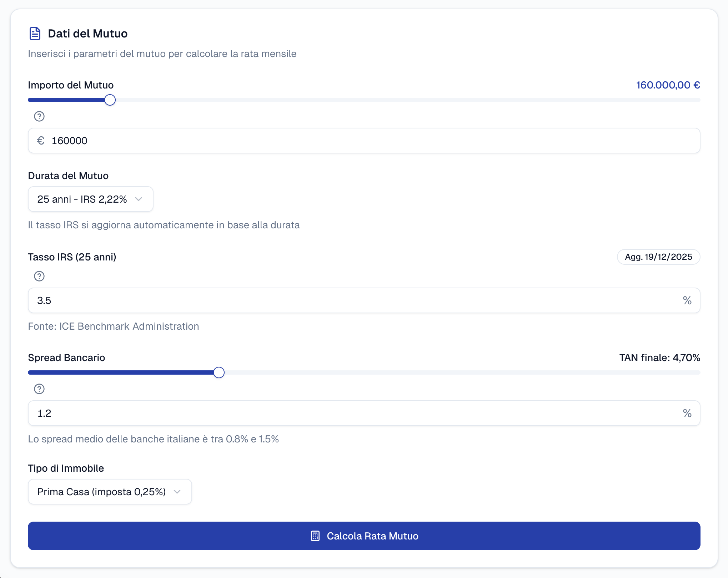This screenshot has height=578, width=728.
Task: Click help icon under Tasso IRS label
Action: 39,276
